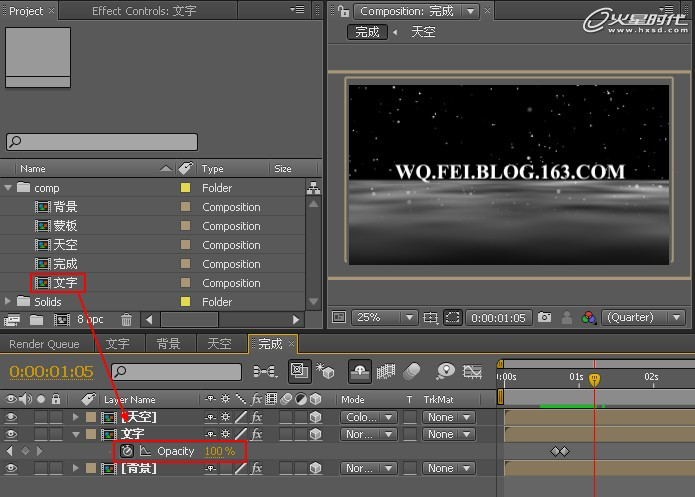
Task: Toggle effects fx switch on 文字 layer
Action: click(257, 434)
